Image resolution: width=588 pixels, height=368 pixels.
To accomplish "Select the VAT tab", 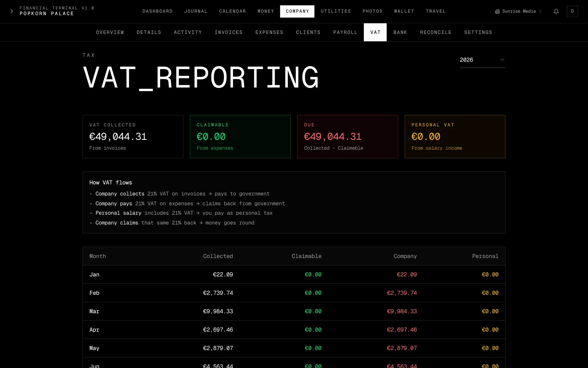I will click(x=375, y=32).
